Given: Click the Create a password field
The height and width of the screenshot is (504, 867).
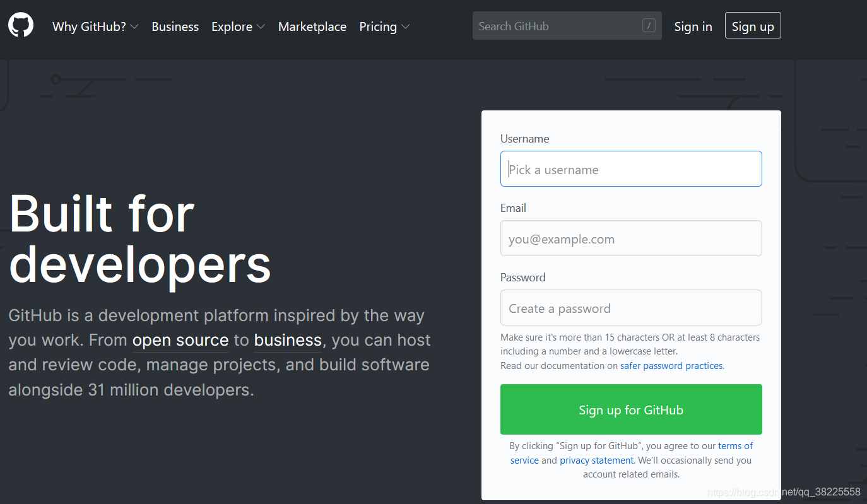Looking at the screenshot, I should (x=631, y=307).
